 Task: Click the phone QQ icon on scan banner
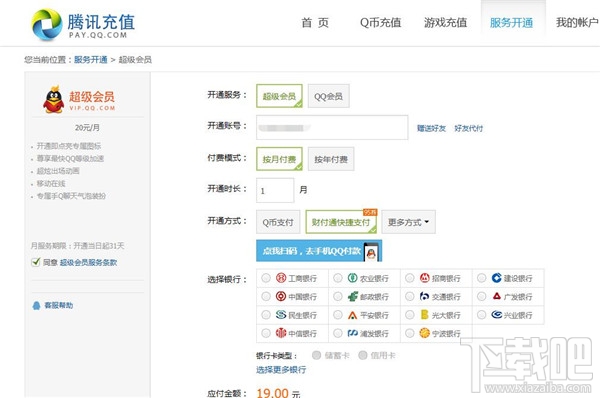[x=371, y=252]
